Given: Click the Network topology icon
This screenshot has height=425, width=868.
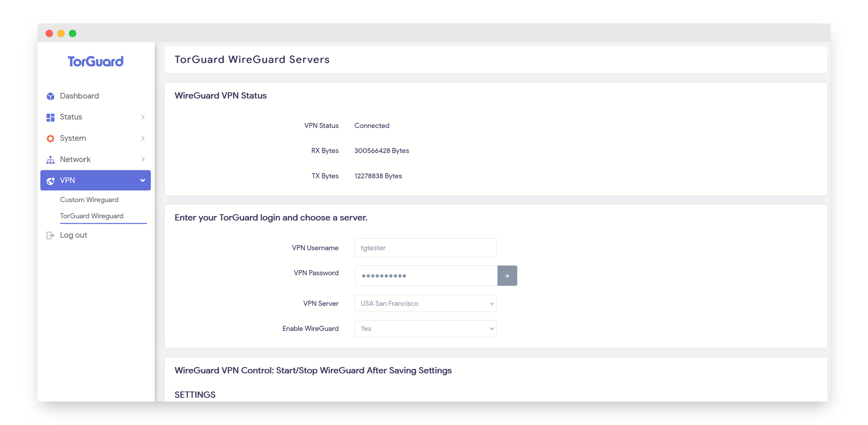Looking at the screenshot, I should point(50,160).
